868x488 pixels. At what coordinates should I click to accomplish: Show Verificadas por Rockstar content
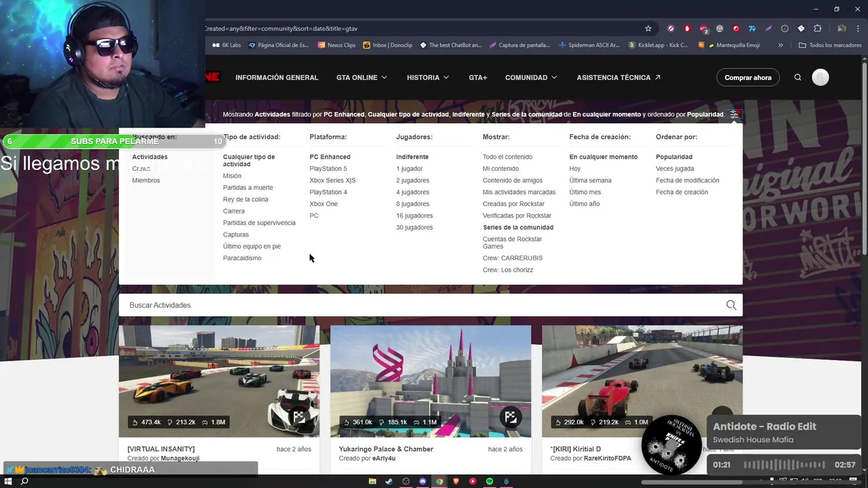517,216
